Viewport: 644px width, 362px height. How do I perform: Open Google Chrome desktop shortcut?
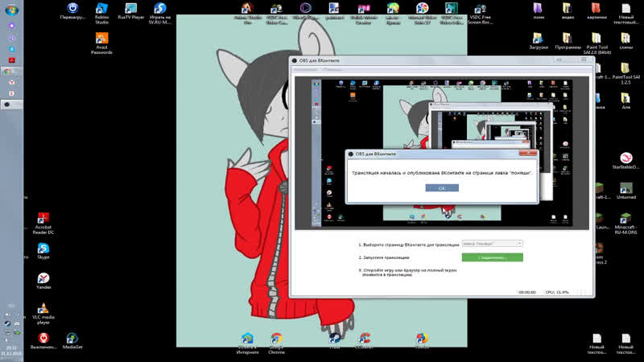click(276, 343)
